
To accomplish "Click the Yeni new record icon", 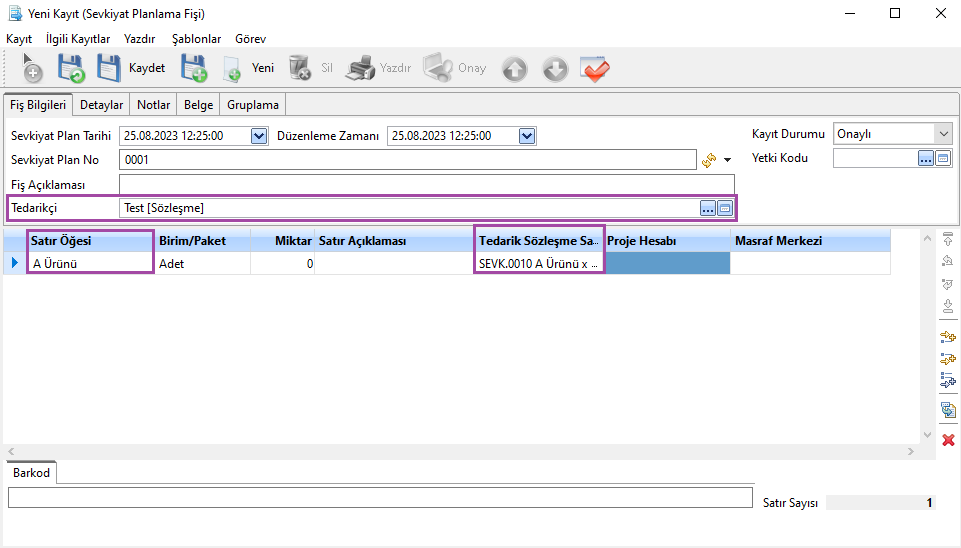I will pyautogui.click(x=232, y=68).
